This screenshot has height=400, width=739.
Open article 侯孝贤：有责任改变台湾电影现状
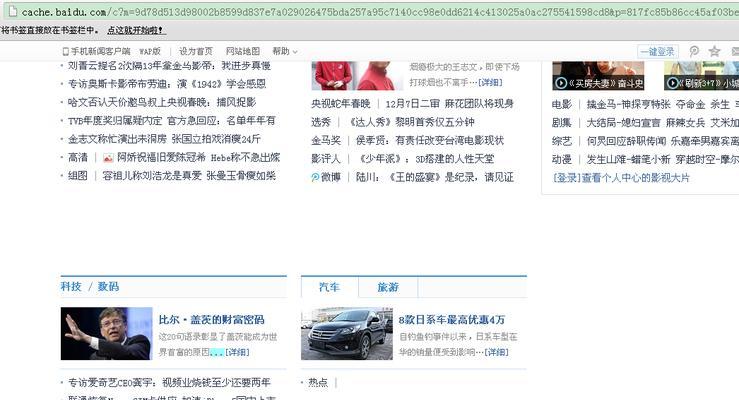coord(429,140)
